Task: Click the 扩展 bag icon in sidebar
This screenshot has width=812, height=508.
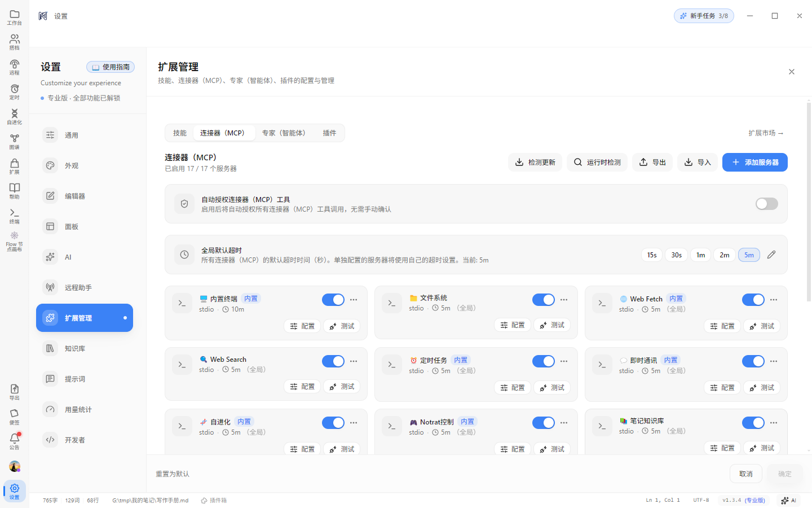Action: [x=15, y=166]
